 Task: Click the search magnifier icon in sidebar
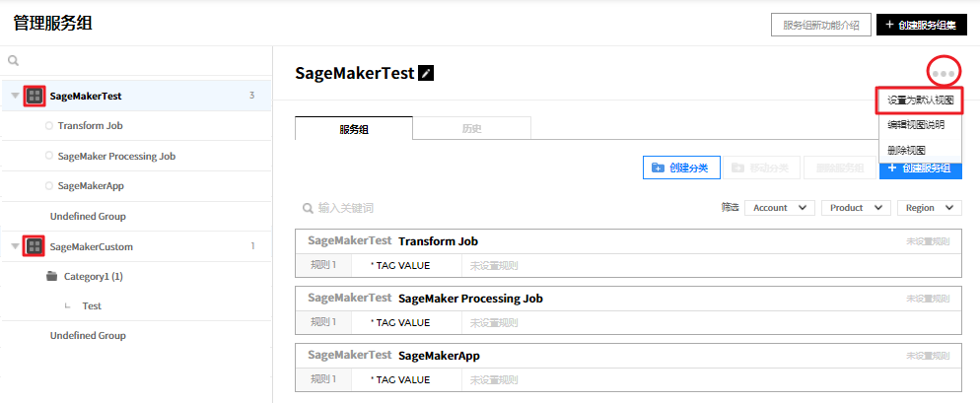click(x=14, y=61)
